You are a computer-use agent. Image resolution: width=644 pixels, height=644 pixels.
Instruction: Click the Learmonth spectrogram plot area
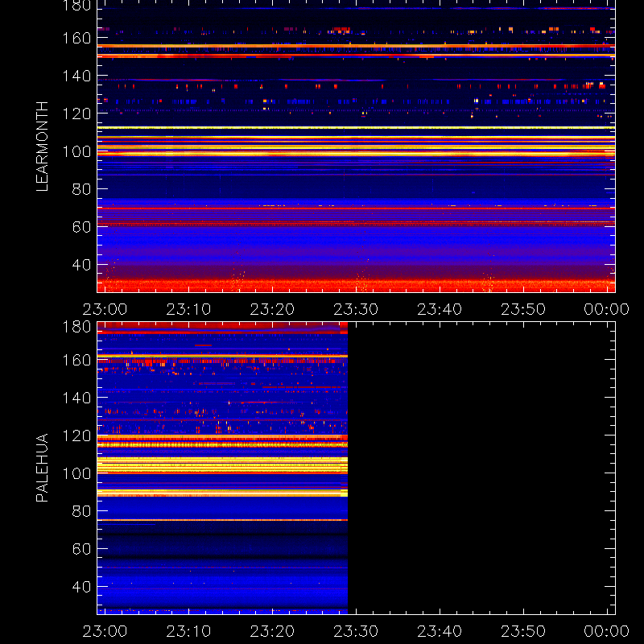click(x=356, y=147)
